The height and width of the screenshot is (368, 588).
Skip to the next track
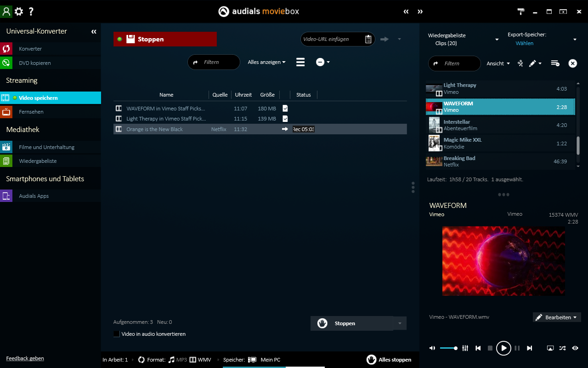(x=530, y=348)
